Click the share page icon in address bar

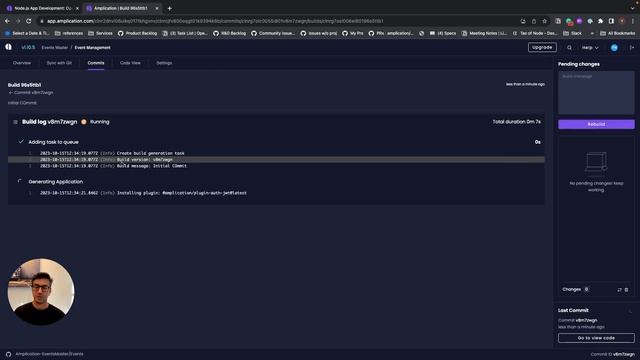tap(534, 21)
